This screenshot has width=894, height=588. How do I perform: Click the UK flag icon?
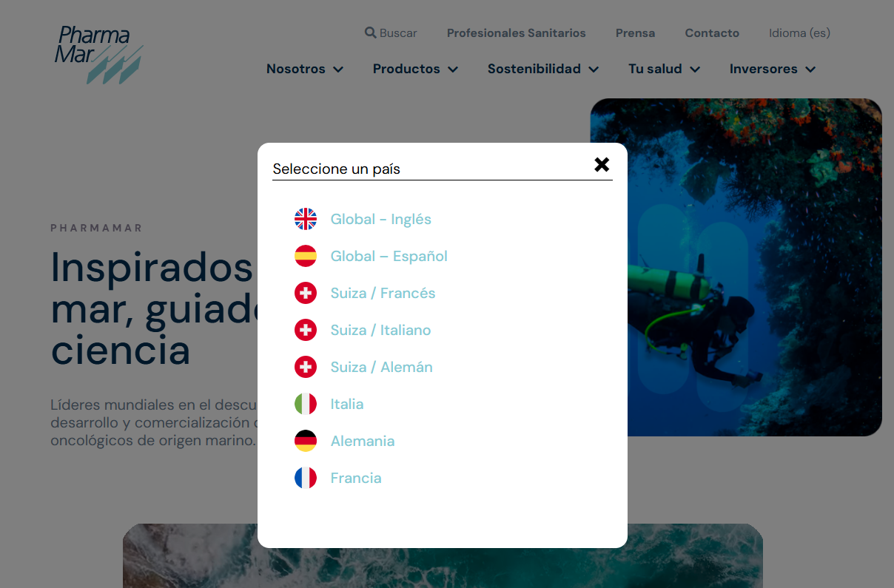click(x=306, y=219)
